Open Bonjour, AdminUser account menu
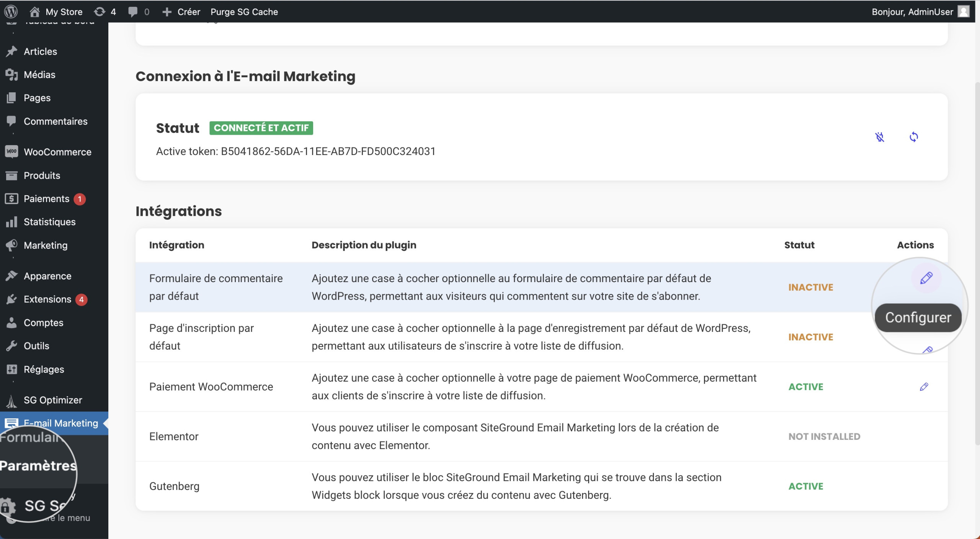 (x=920, y=11)
